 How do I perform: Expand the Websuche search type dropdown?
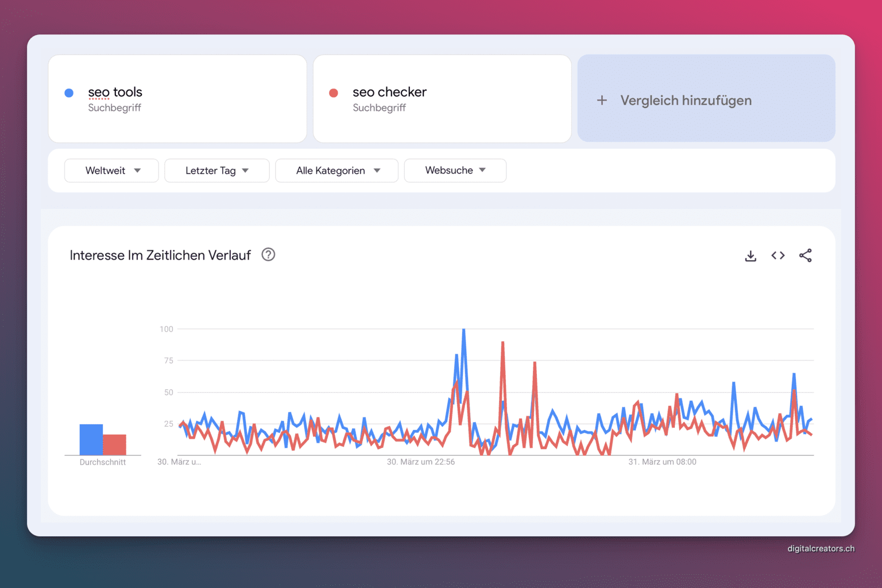(x=455, y=171)
